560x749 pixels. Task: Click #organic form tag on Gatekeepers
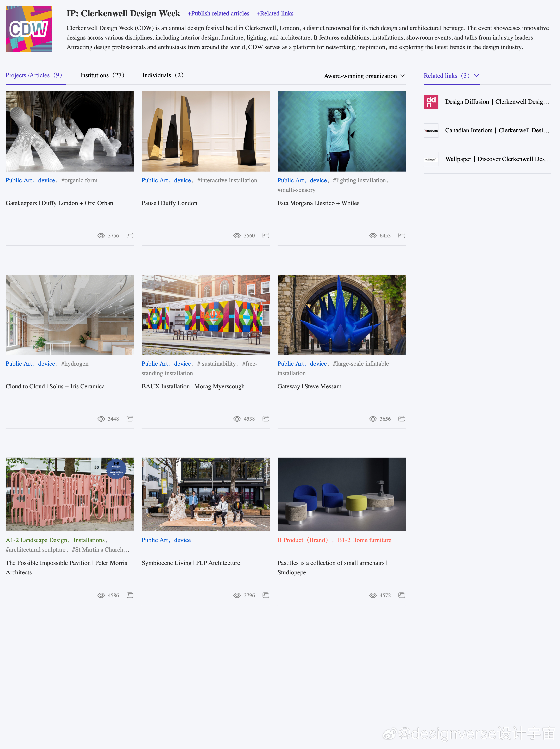(79, 181)
